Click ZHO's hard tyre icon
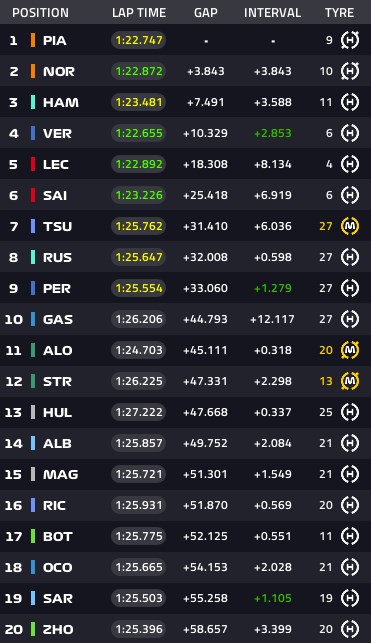 pos(350,629)
